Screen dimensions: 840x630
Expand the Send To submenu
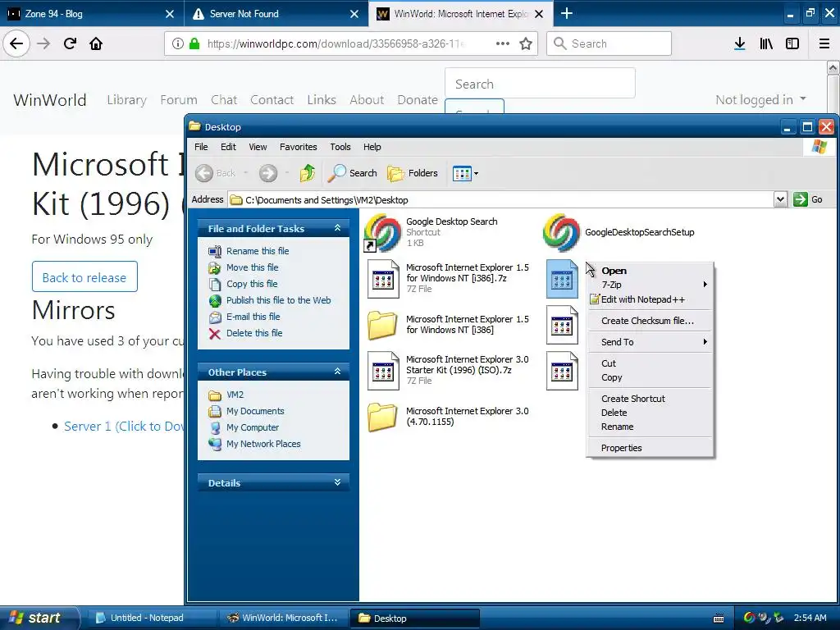click(651, 342)
